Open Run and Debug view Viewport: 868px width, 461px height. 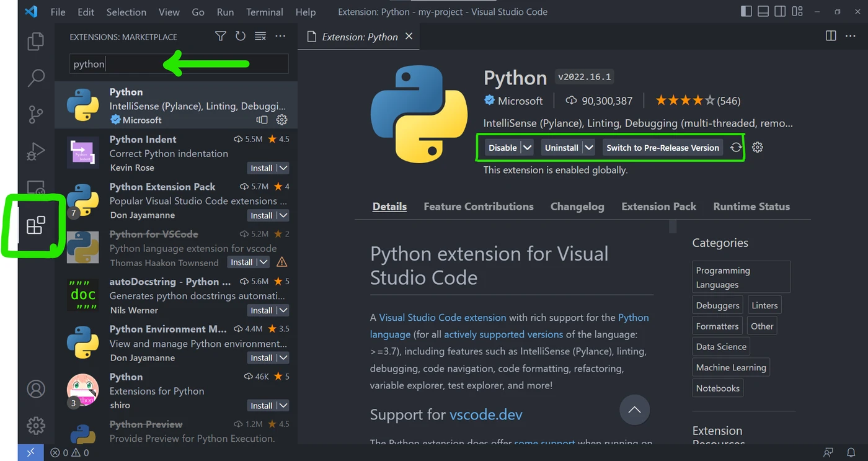(x=36, y=151)
